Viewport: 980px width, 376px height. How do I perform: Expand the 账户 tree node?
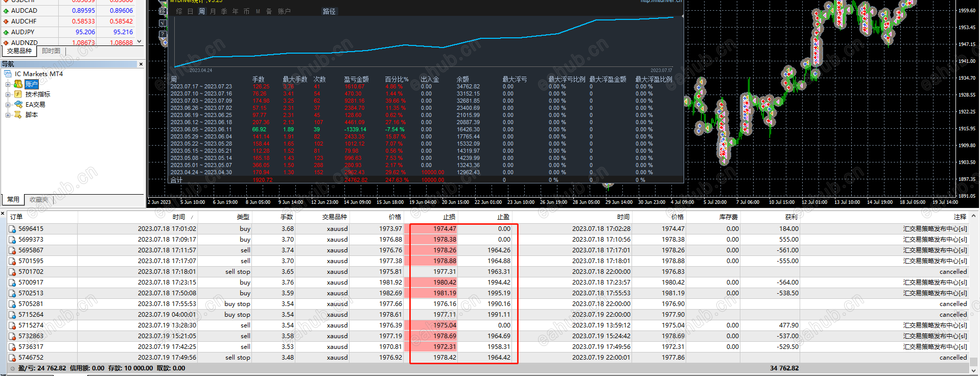pos(8,84)
